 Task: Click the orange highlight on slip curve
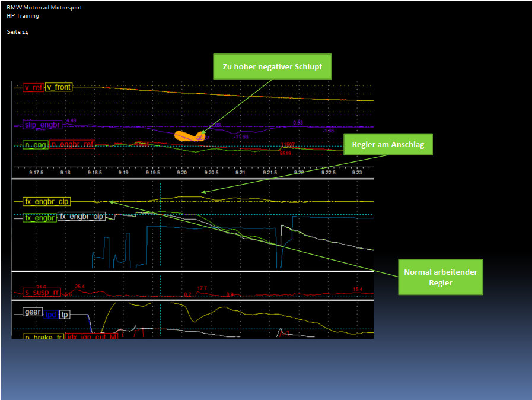189,136
